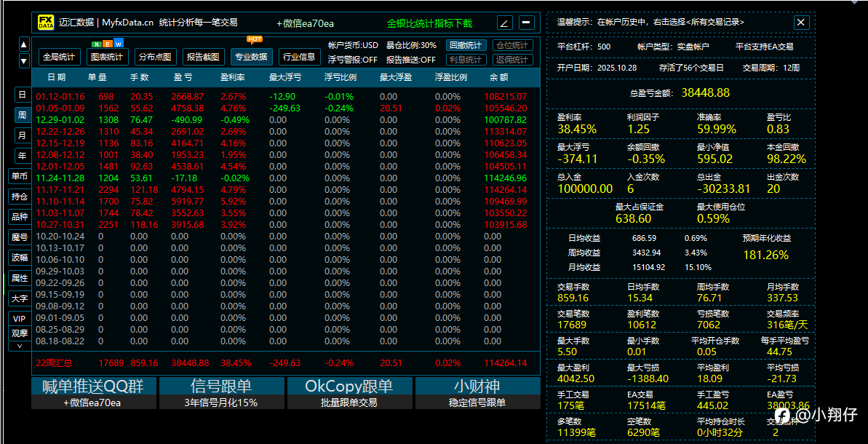The height and width of the screenshot is (444, 868).
Task: Select the 专业数据 tab
Action: (x=251, y=57)
